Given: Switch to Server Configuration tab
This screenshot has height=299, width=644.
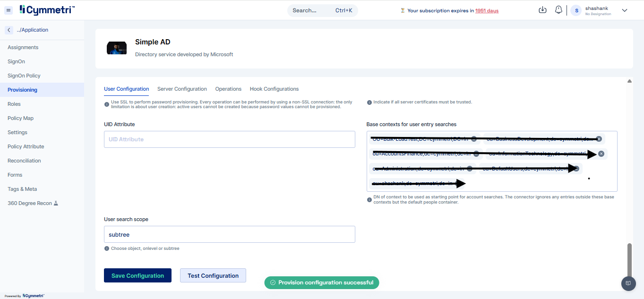Looking at the screenshot, I should 182,89.
